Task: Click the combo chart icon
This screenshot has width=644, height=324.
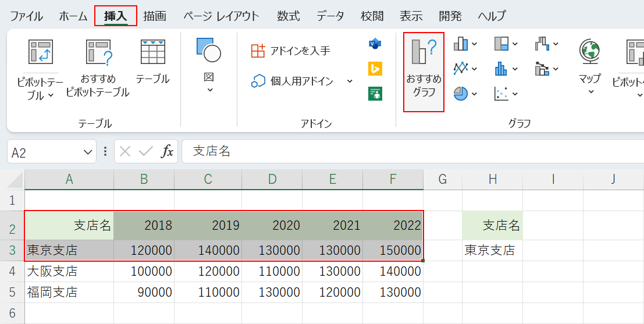Action: click(542, 69)
